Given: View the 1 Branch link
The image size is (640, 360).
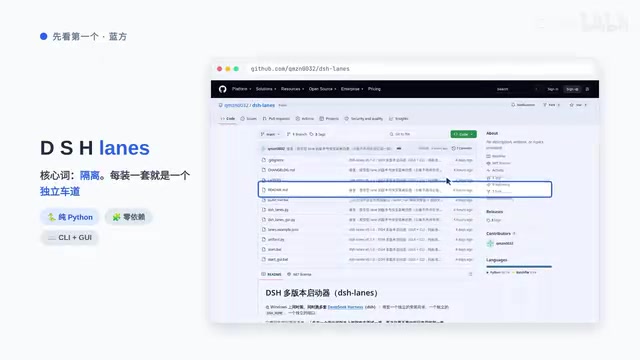Looking at the screenshot, I should point(297,134).
